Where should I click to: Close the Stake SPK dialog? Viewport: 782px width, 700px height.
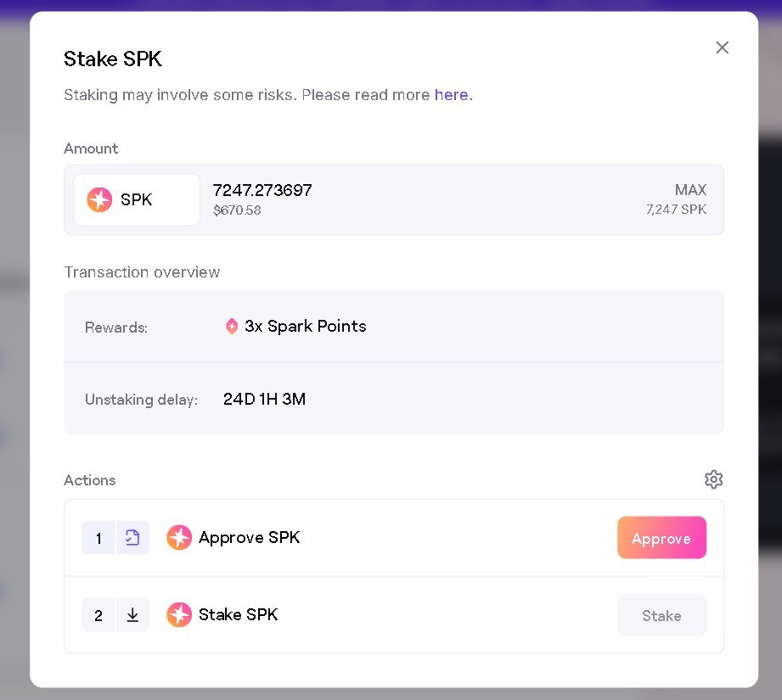(722, 48)
